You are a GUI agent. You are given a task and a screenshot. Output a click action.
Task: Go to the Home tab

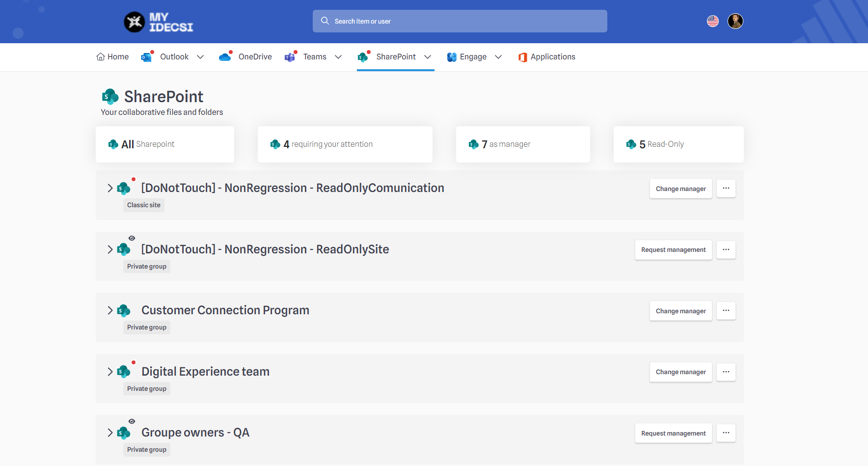pyautogui.click(x=112, y=57)
